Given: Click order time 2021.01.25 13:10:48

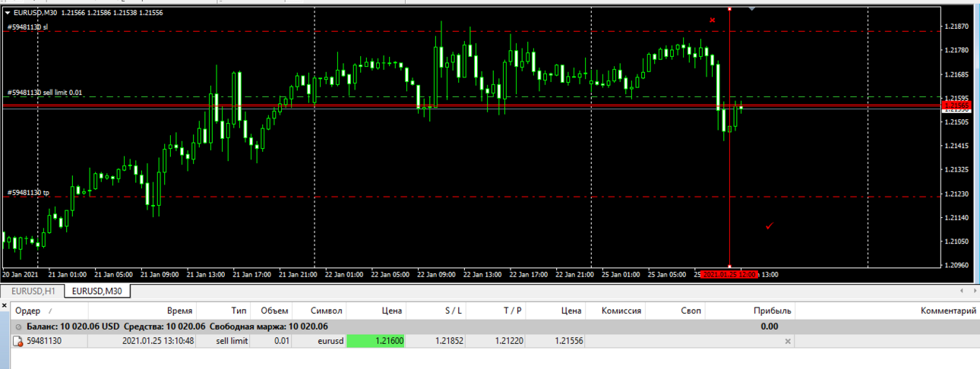Looking at the screenshot, I should pos(158,342).
